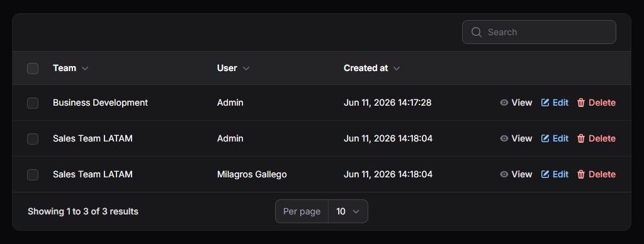Image resolution: width=644 pixels, height=244 pixels.
Task: Select the Business Development row checkbox
Action: pos(33,103)
